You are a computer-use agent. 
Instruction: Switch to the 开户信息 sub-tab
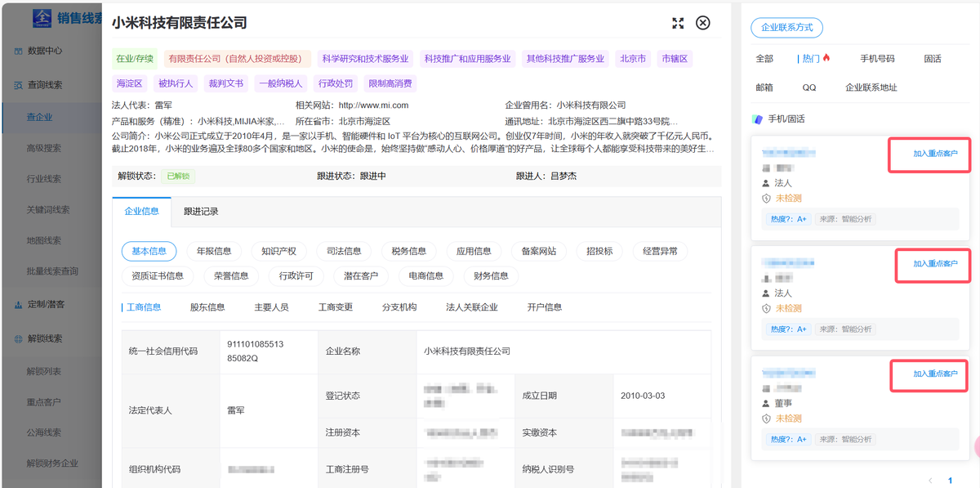click(x=545, y=307)
